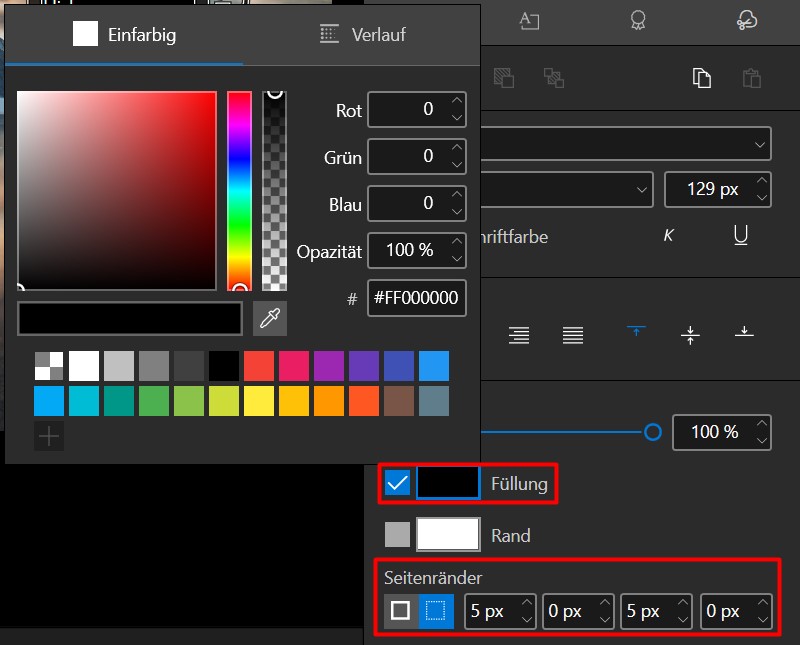Open the award ribbon tab icon

638,20
